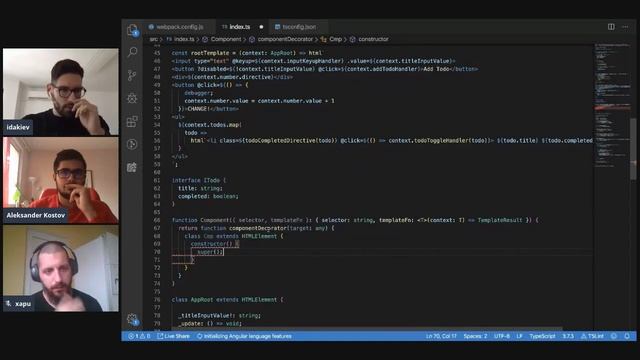Click the LF end-of-line status entry

[x=519, y=336]
